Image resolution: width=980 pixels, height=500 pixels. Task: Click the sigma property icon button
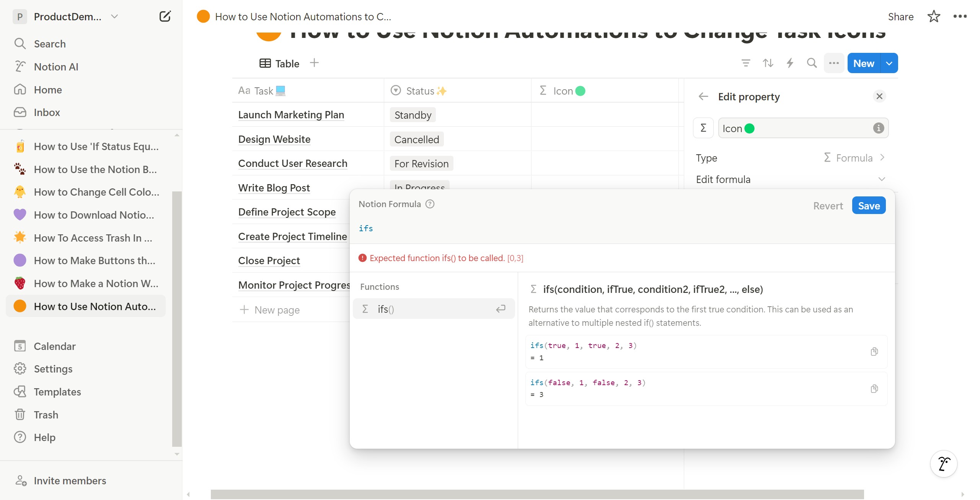coord(703,128)
